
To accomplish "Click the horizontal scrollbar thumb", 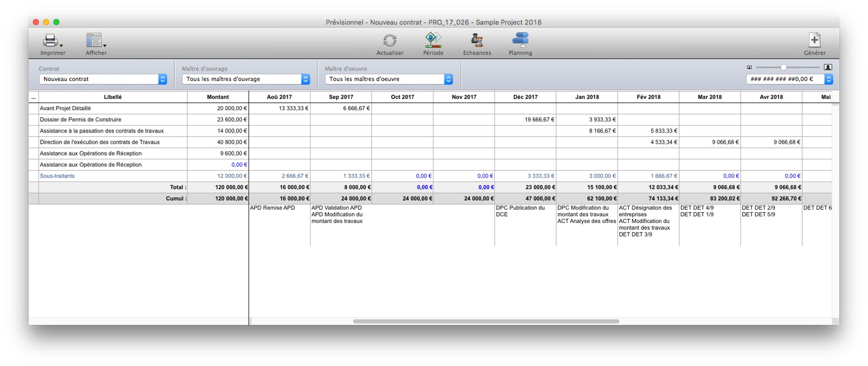I will coord(486,321).
